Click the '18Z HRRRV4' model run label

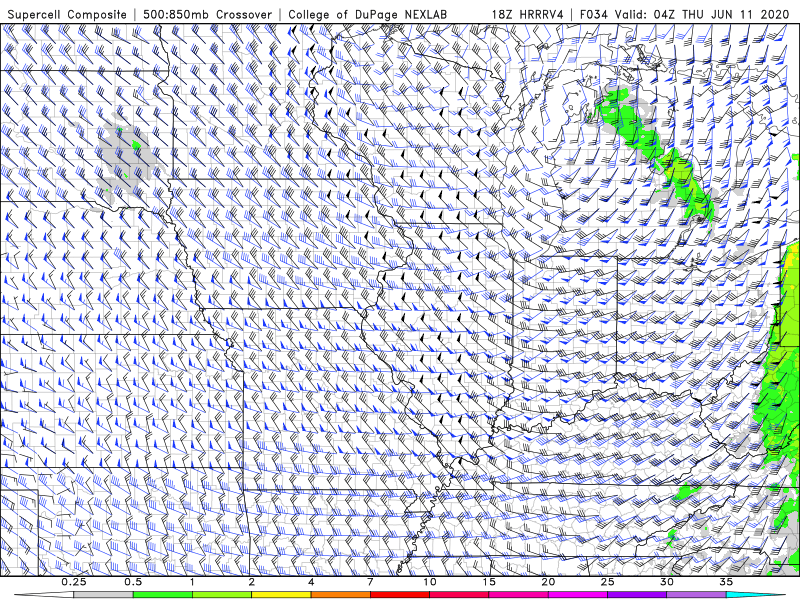coord(528,15)
